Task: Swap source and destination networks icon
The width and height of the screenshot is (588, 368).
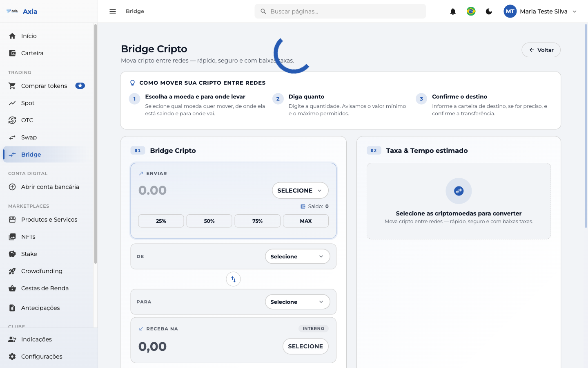Action: tap(234, 279)
